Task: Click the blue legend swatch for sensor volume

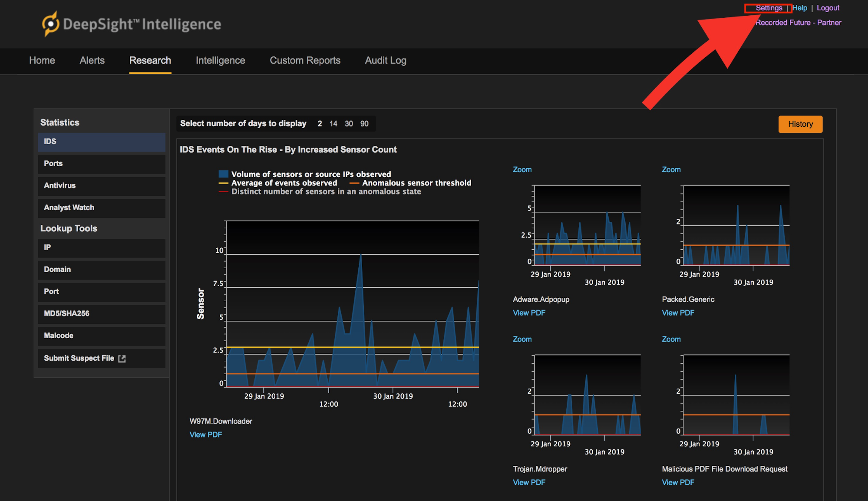Action: [223, 174]
